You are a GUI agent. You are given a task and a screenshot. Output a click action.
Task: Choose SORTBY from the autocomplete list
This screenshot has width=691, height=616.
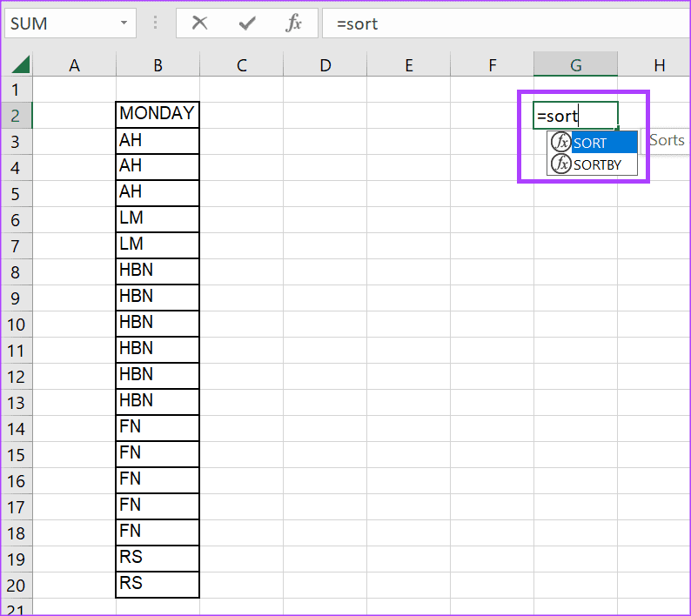pos(597,164)
